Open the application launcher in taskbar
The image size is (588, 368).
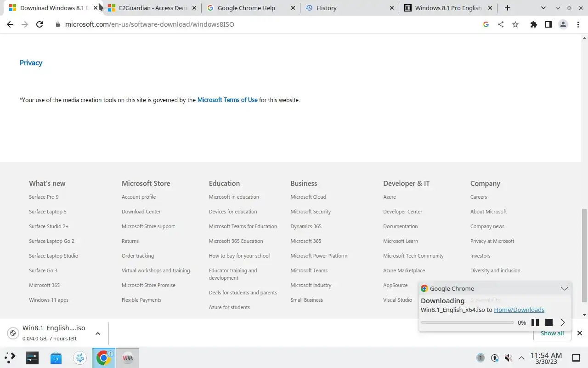10,357
